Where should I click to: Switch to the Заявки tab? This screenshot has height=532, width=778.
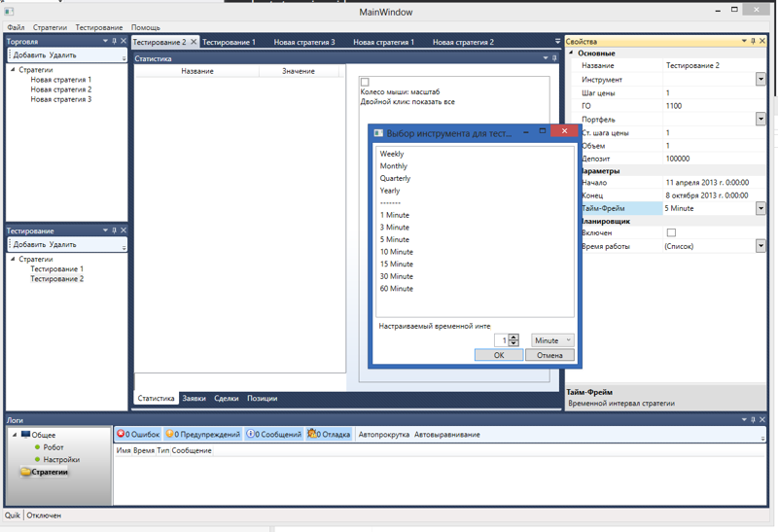pos(194,399)
